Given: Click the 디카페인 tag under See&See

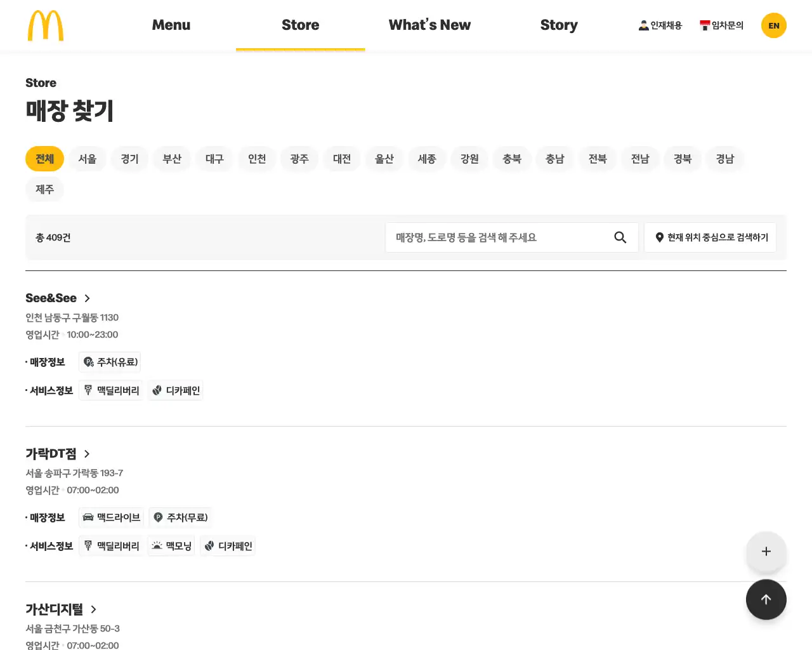Looking at the screenshot, I should tap(176, 390).
